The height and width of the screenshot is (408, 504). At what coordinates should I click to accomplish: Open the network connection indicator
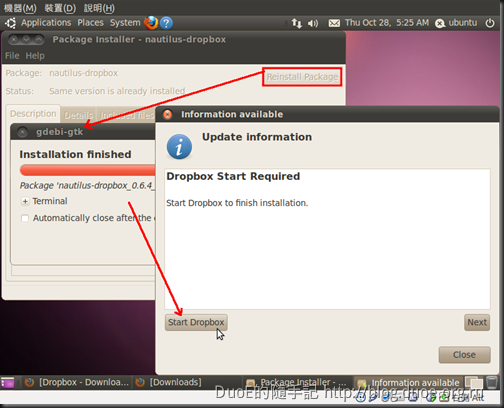coord(297,23)
